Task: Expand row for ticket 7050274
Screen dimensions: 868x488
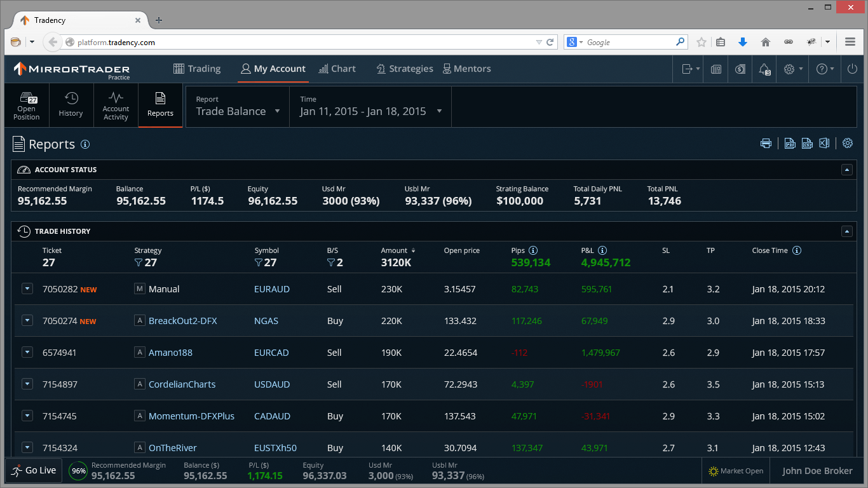Action: [27, 321]
